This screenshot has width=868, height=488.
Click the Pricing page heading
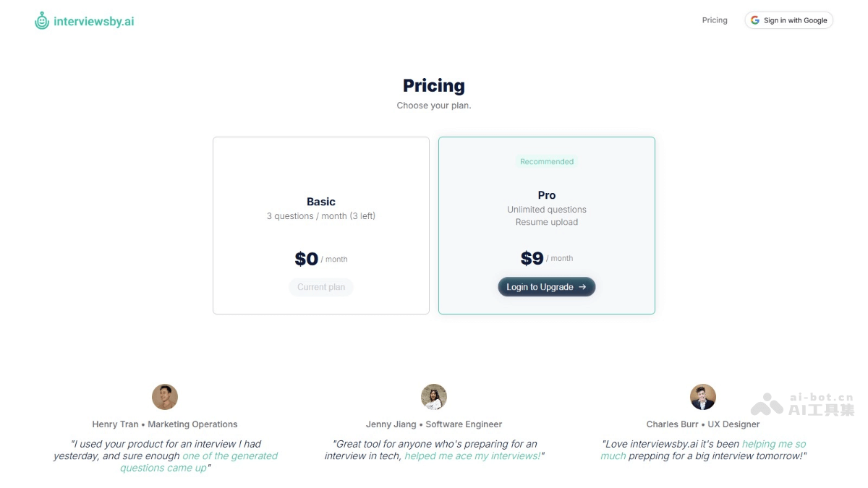coord(434,85)
